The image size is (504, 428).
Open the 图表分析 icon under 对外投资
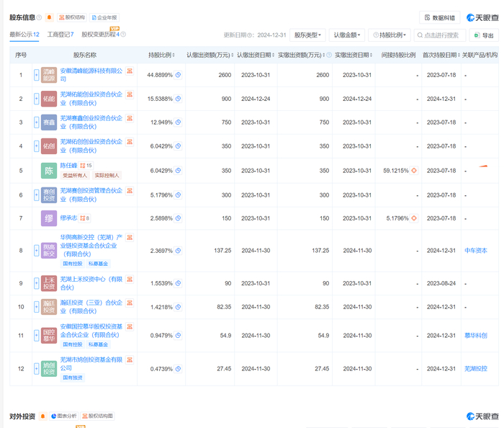pos(64,416)
